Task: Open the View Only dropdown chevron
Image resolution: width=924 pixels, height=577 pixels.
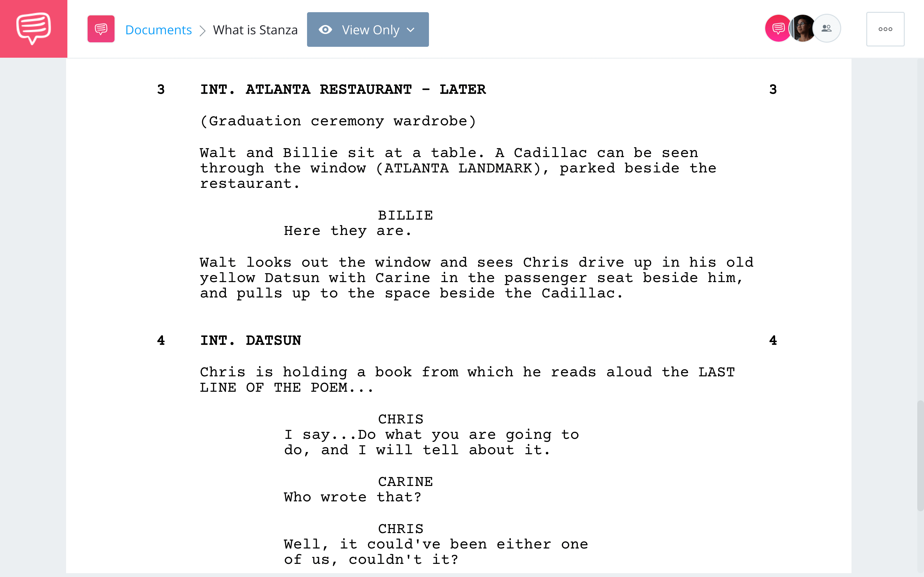Action: tap(413, 29)
